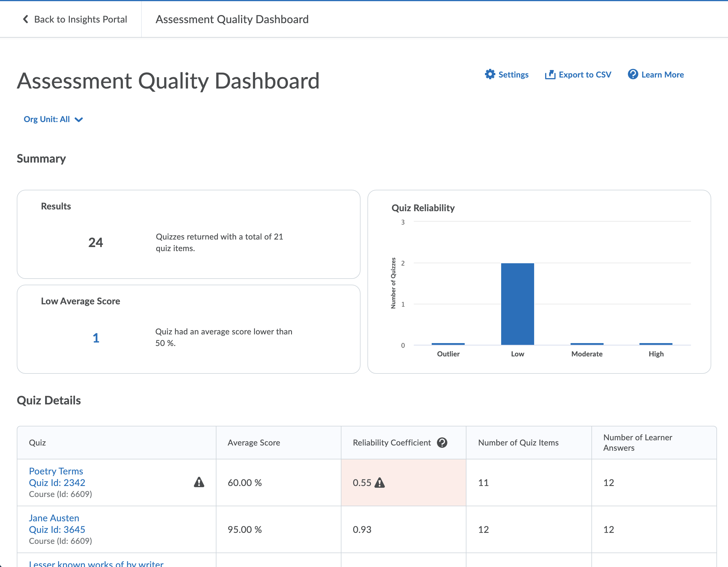
Task: Click the Settings text link
Action: 513,75
